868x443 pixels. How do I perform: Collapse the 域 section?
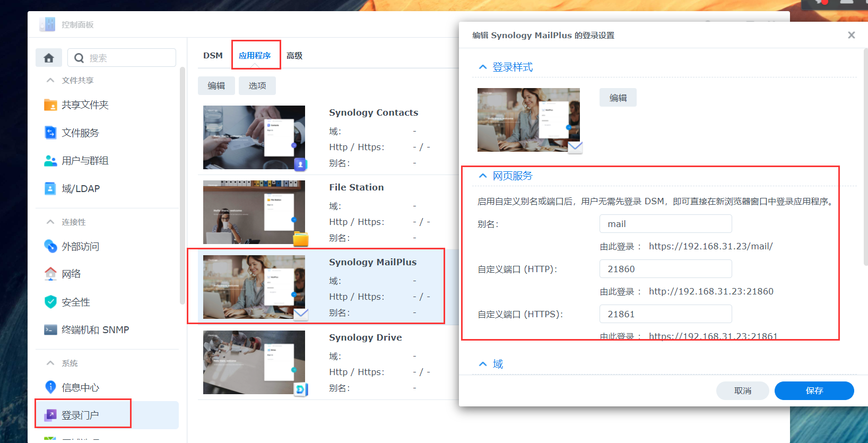[x=483, y=364]
